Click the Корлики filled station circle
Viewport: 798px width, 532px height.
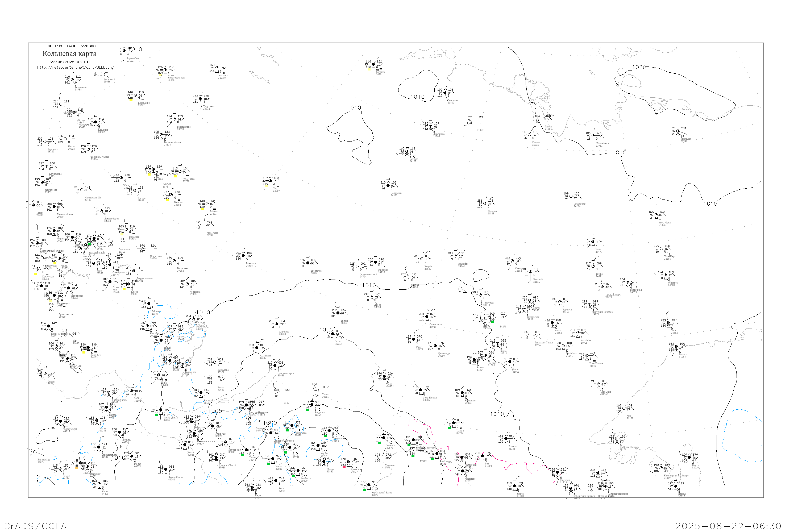pos(95,122)
